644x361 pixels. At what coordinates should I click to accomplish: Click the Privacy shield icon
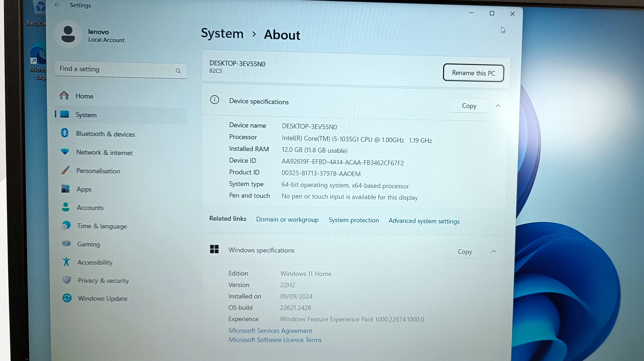click(67, 280)
